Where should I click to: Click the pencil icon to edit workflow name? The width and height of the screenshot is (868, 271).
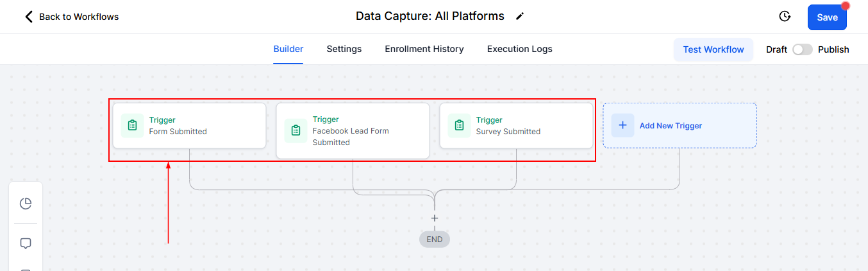point(520,17)
